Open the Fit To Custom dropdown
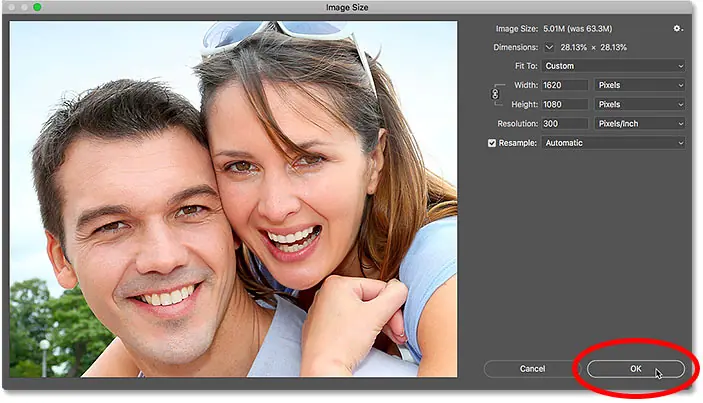 [613, 66]
